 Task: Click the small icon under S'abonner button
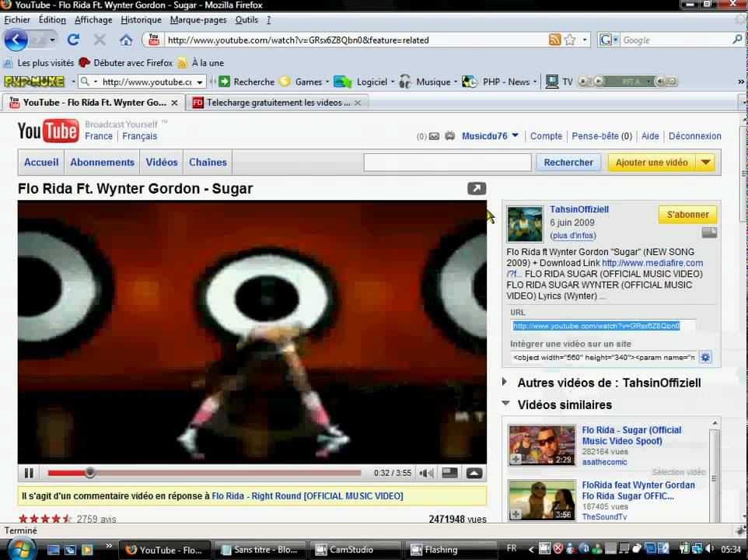coord(709,233)
